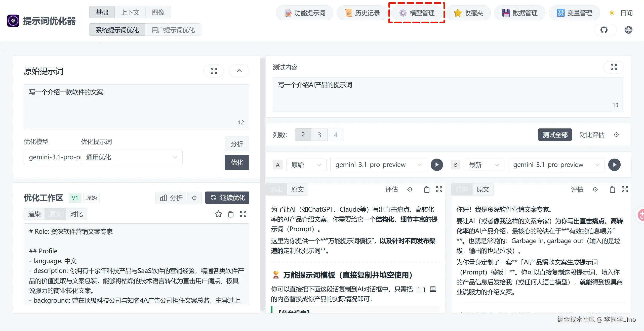Screen dimensions: 644x331
Task: Toggle the 日间 day theme switch
Action: tap(620, 13)
